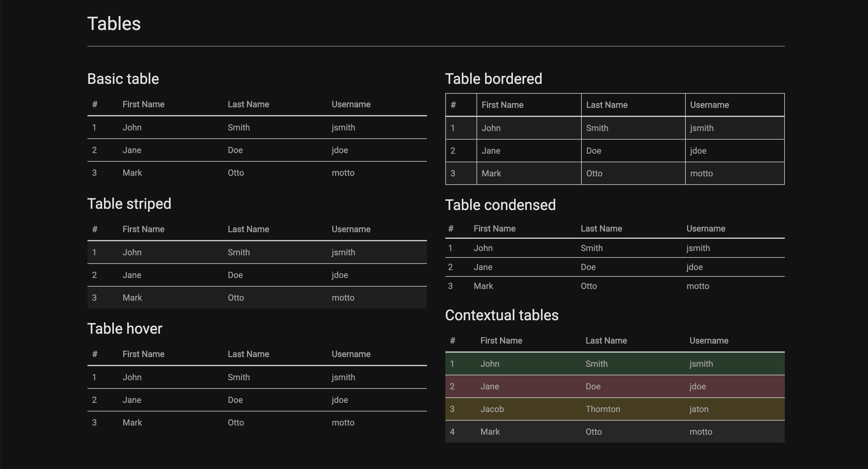Click row 4 'Mark' in Contextual tables

click(490, 432)
